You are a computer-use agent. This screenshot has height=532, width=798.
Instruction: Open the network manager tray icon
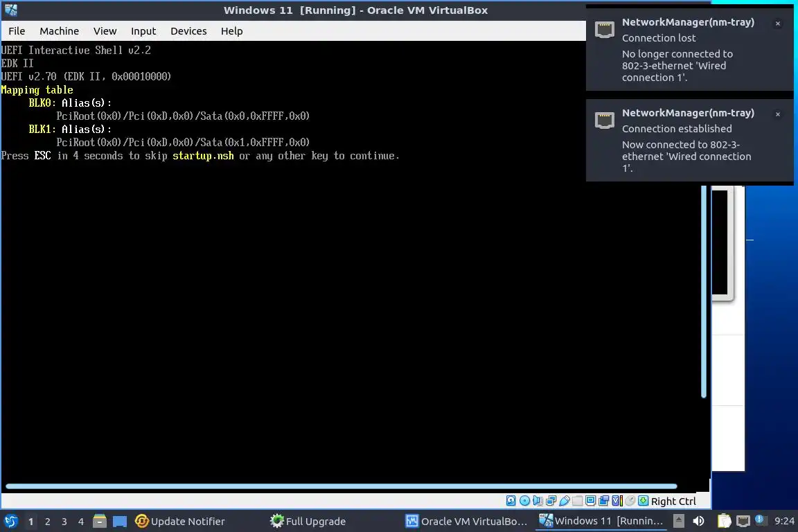point(743,521)
